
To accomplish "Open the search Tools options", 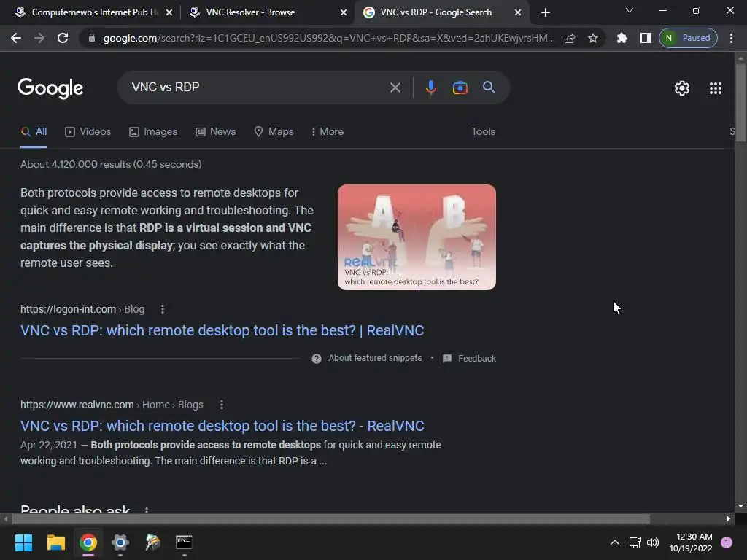I will tap(483, 132).
